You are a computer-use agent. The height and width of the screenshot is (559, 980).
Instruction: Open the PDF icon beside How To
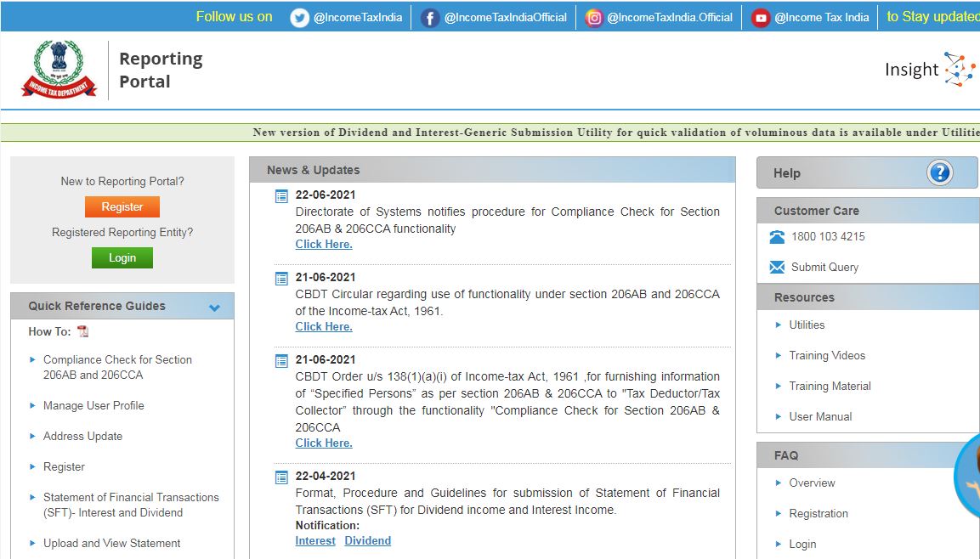82,331
